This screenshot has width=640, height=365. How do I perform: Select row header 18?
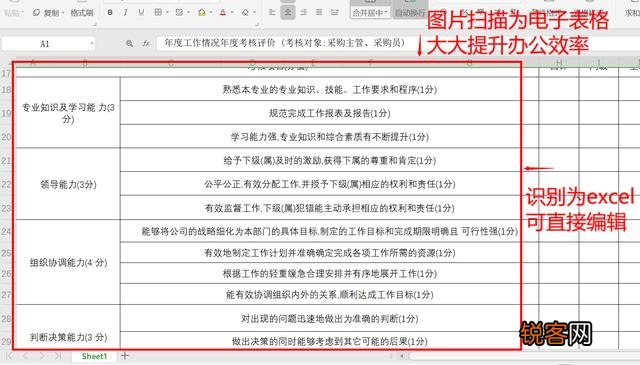pos(6,89)
